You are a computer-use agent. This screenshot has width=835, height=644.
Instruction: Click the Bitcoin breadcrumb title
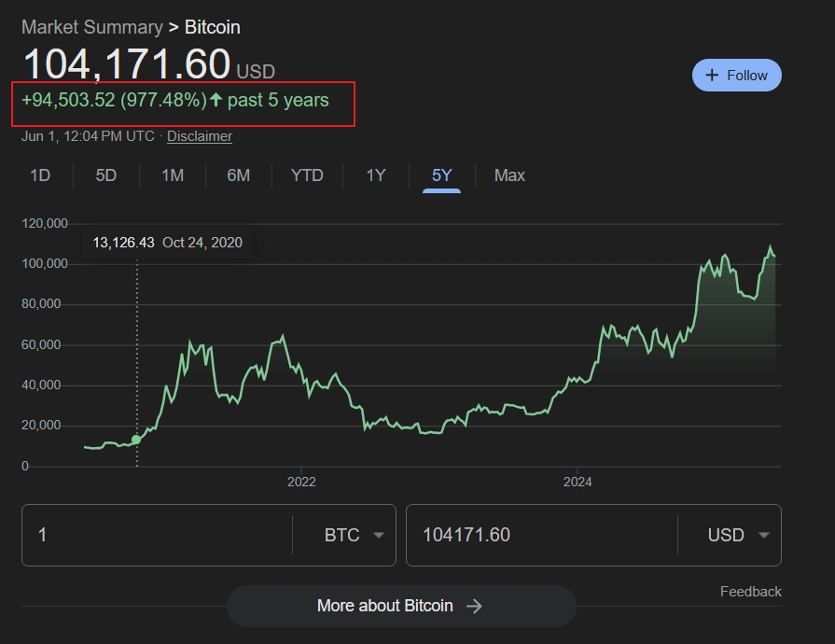[213, 27]
